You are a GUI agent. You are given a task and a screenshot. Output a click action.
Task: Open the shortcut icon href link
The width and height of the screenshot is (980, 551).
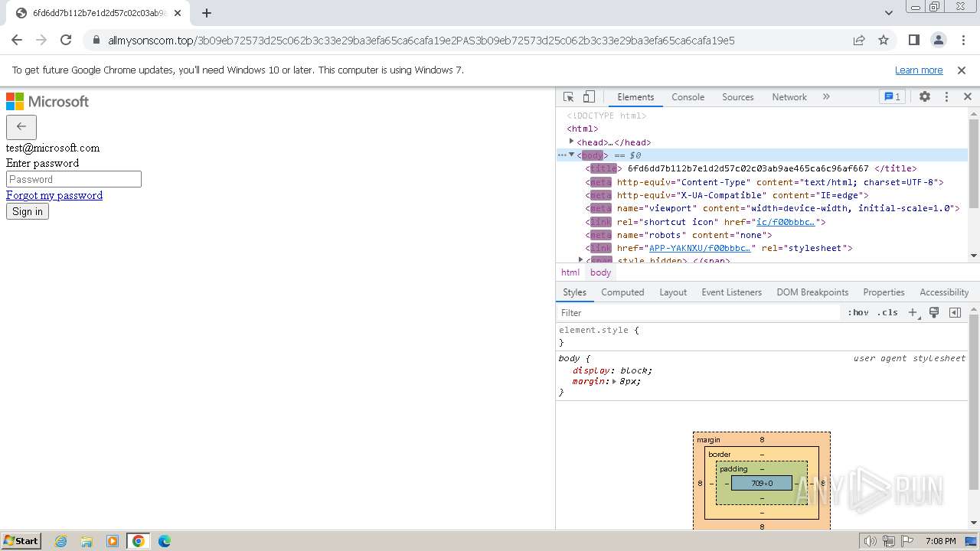click(x=786, y=222)
